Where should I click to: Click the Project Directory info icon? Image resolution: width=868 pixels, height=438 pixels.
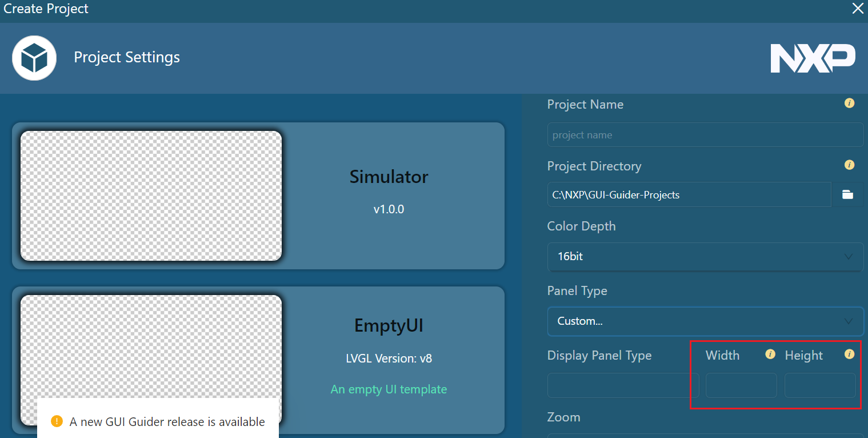click(849, 165)
